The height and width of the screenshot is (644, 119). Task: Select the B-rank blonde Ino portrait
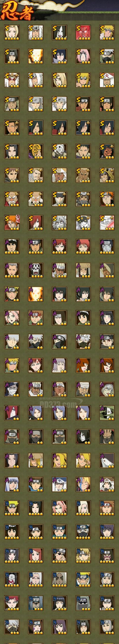83,508
